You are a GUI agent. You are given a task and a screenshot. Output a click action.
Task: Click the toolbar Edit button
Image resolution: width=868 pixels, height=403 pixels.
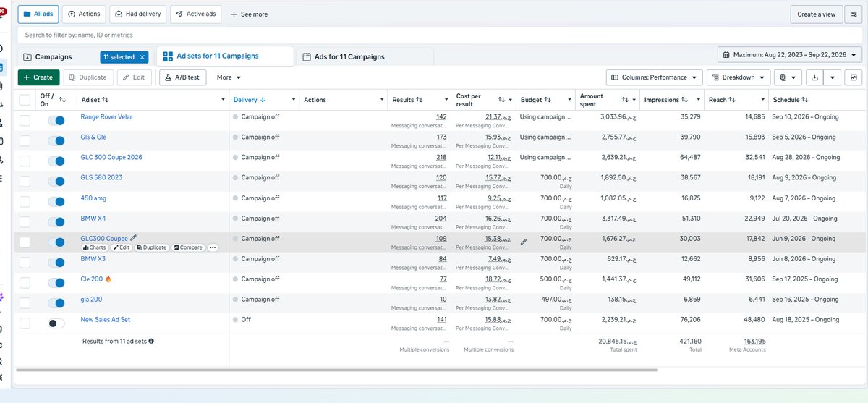(135, 77)
